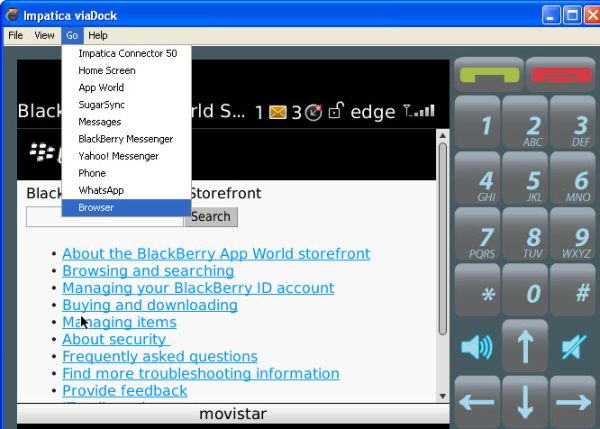Open the Buying and downloading link
This screenshot has height=429, width=600.
click(x=149, y=305)
